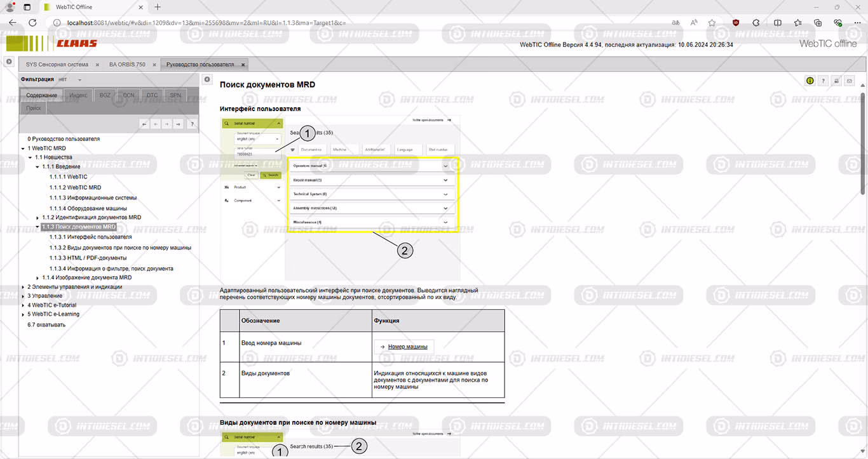Add page to favorites with star icon

[712, 23]
